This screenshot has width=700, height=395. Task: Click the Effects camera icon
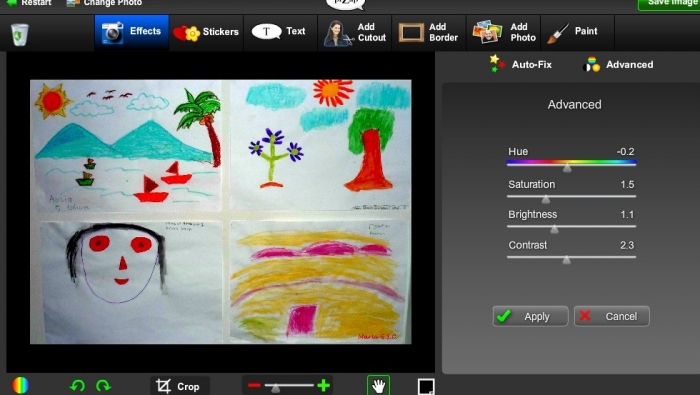coord(112,33)
